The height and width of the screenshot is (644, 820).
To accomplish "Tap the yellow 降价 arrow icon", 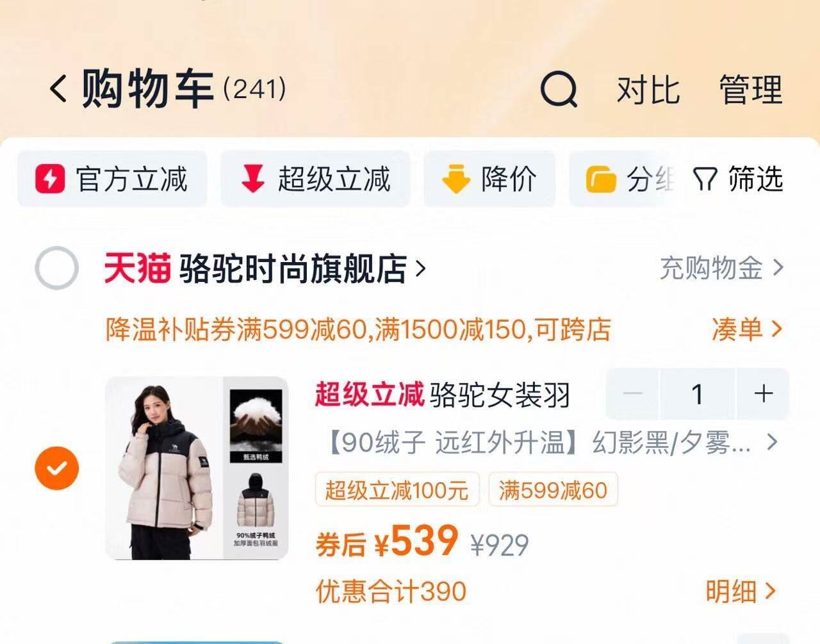I will coord(456,179).
